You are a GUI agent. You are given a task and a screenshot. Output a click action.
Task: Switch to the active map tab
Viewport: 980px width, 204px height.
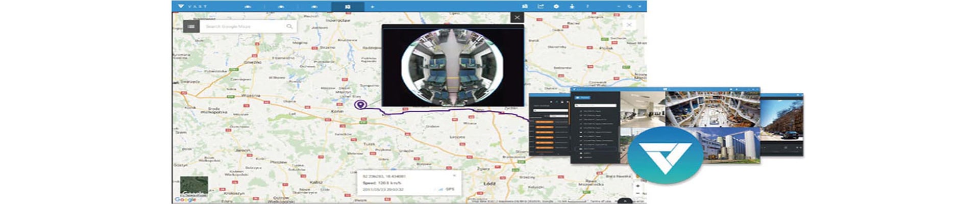coord(348,7)
